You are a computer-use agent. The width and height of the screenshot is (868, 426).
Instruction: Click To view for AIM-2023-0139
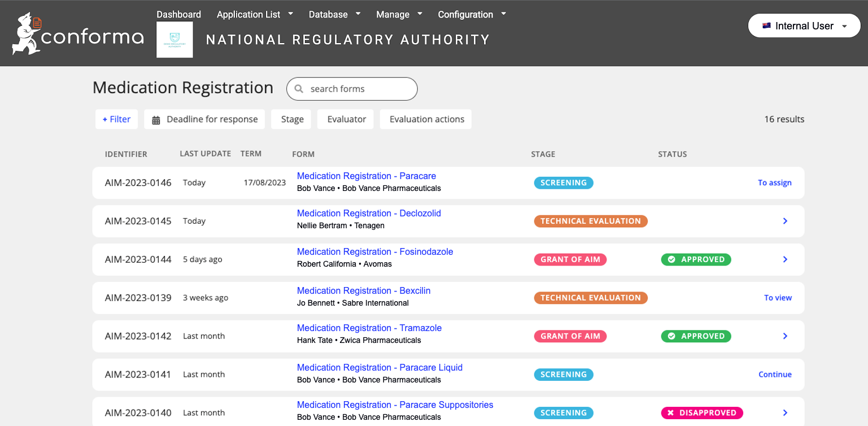coord(778,298)
